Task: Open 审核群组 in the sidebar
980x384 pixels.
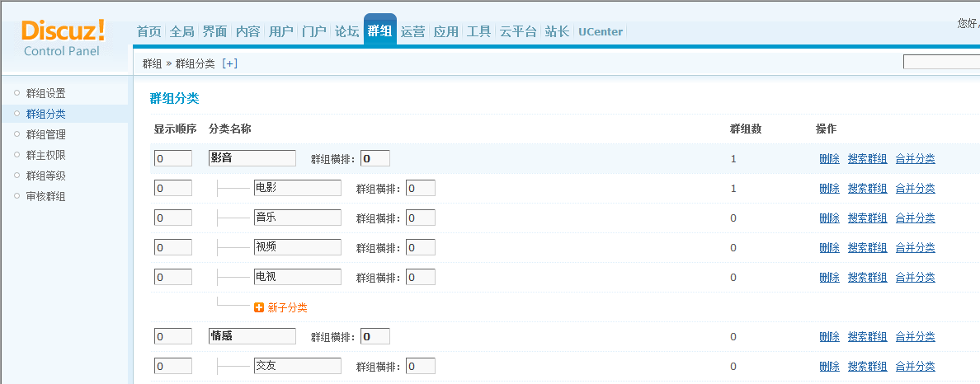Action: point(45,196)
